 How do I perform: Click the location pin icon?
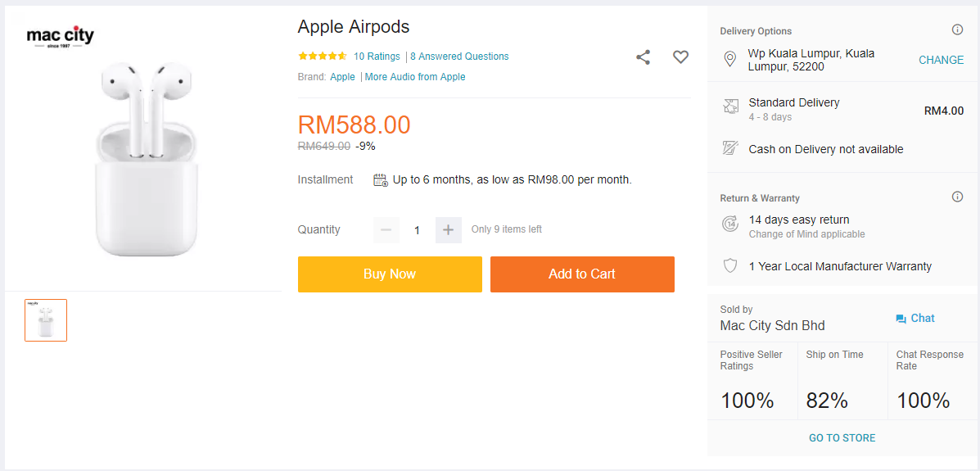click(x=730, y=60)
